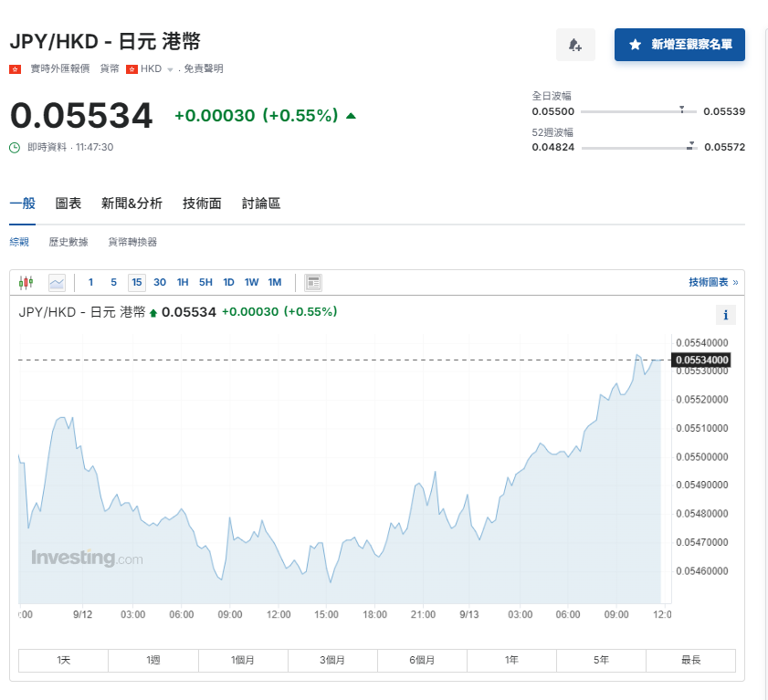768x700 pixels.
Task: Enable the 30 minute interval
Action: [x=159, y=282]
